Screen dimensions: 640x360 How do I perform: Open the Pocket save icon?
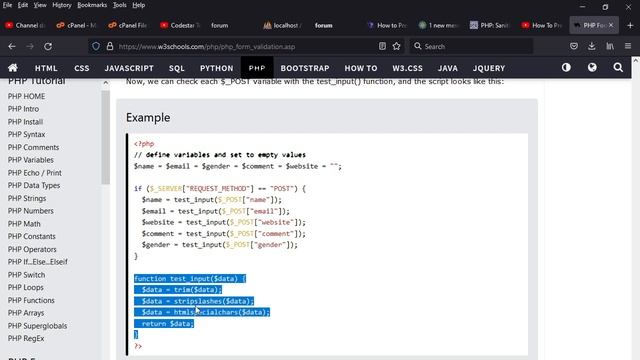pyautogui.click(x=574, y=46)
